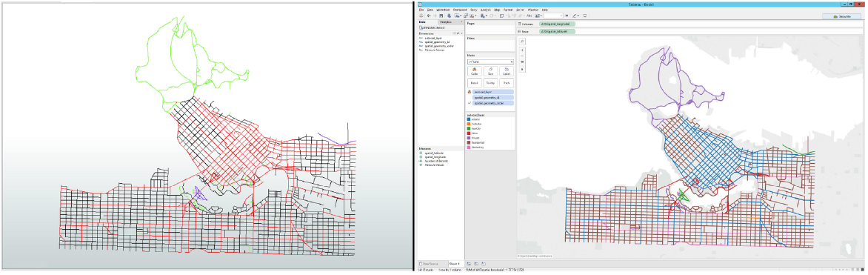This screenshot has height=275, width=868.
Task: Select the longitude pill on Columns shelf
Action: (x=558, y=24)
